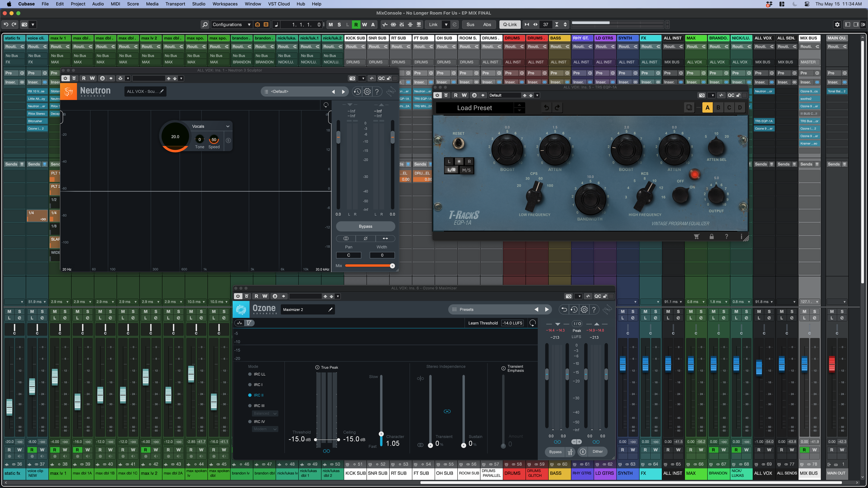Click the MixConsole undo arrow icon
The width and height of the screenshot is (868, 488).
6,24
